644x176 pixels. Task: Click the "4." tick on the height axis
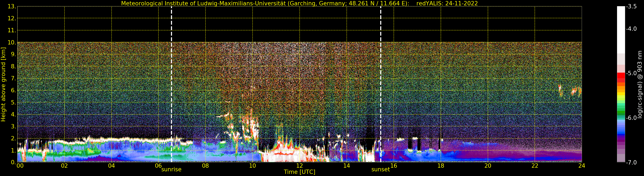click(x=13, y=114)
